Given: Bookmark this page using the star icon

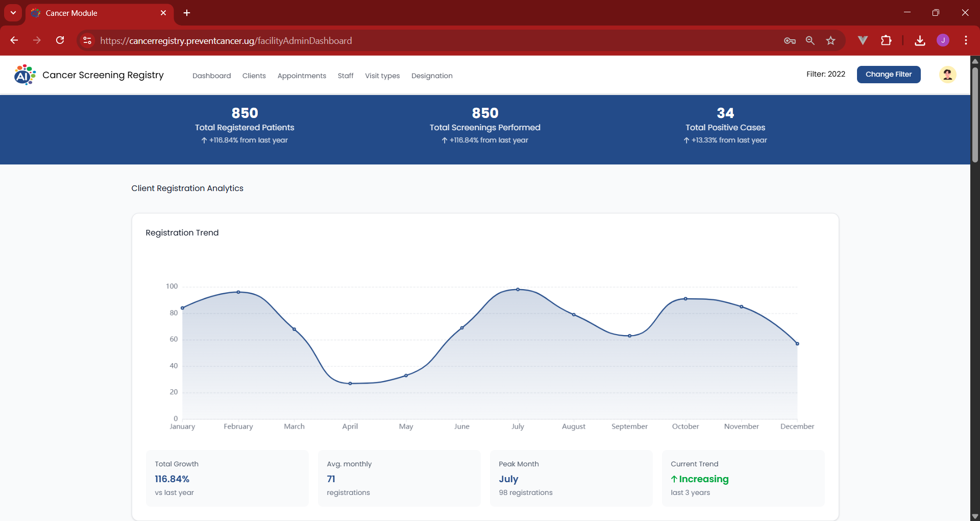Looking at the screenshot, I should tap(831, 40).
